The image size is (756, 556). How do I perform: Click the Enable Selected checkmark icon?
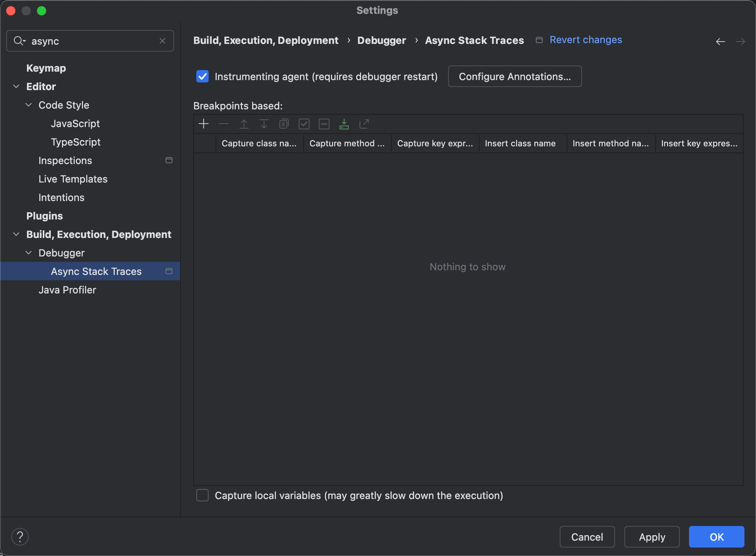coord(304,124)
